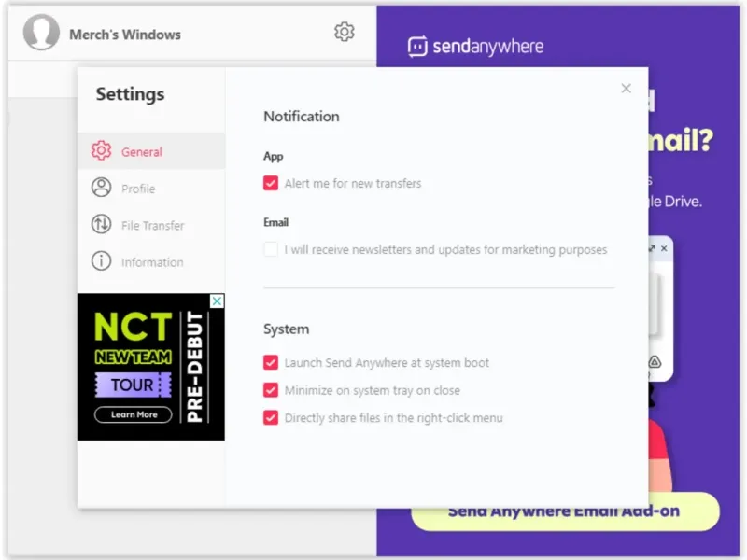Click the expand arrows icon in the promo card
The width and height of the screenshot is (747, 560).
point(651,248)
